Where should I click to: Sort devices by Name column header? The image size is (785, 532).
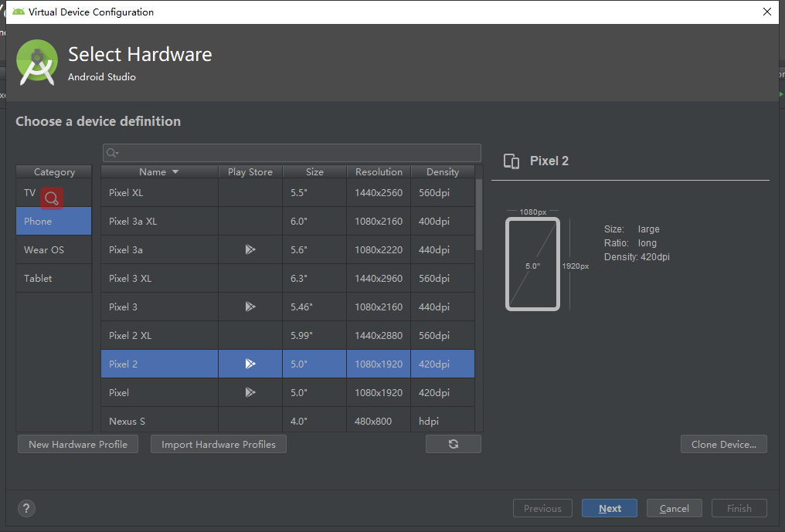[x=158, y=172]
